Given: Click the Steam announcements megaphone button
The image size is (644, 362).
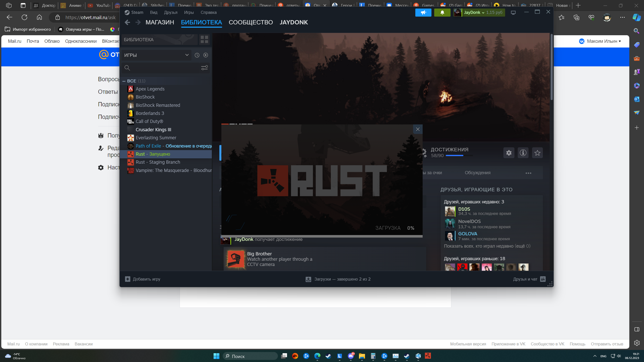Looking at the screenshot, I should pyautogui.click(x=423, y=12).
